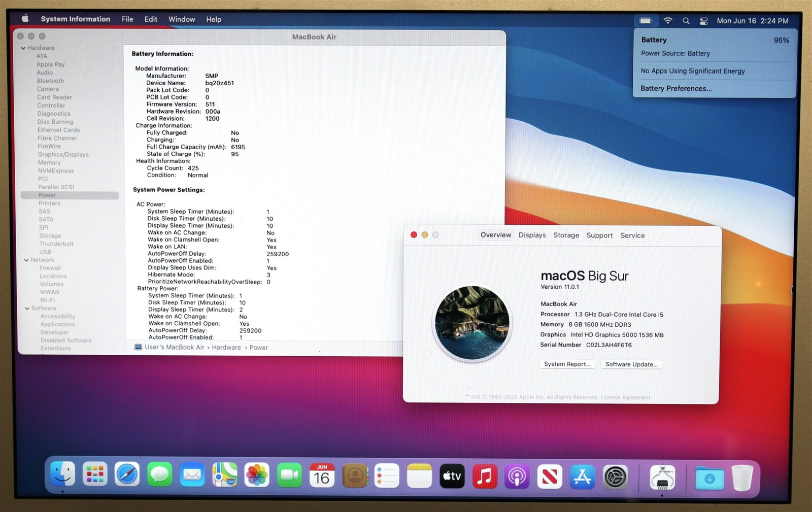
Task: Open Notes app in dock
Action: click(419, 476)
